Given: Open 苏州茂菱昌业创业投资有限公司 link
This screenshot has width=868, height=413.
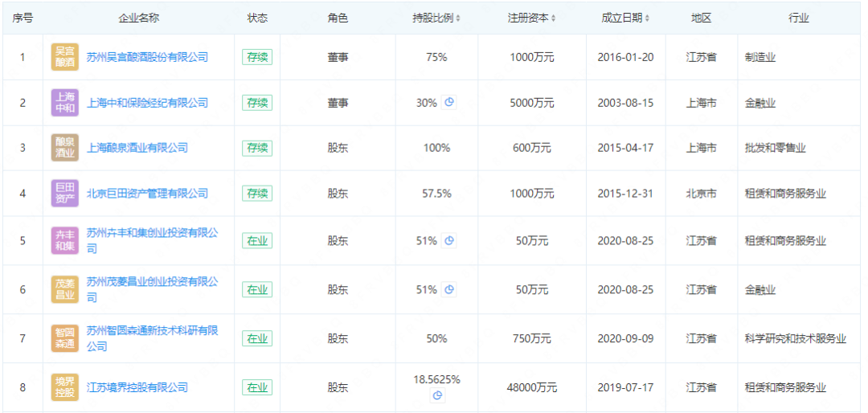Looking at the screenshot, I should [x=152, y=289].
